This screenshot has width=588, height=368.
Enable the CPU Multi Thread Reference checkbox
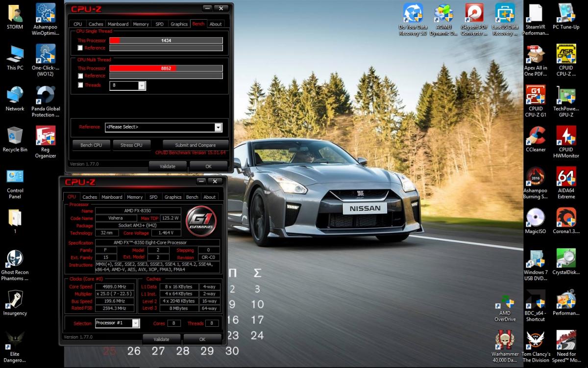tap(80, 76)
